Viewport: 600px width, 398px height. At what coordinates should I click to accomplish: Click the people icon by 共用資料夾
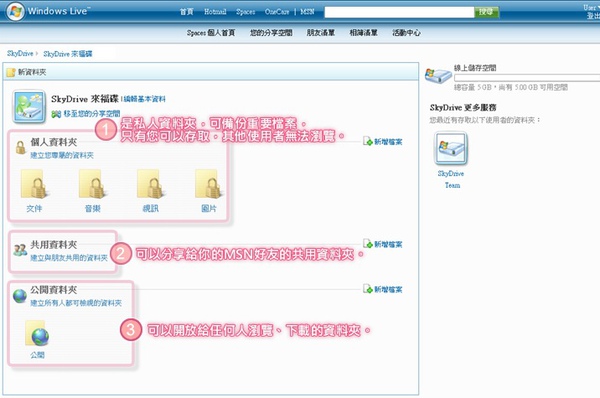(20, 250)
